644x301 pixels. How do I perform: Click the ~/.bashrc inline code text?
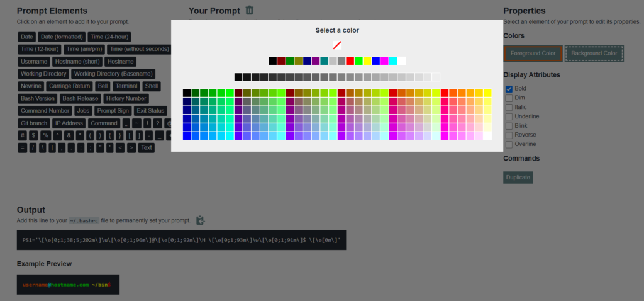click(x=84, y=220)
